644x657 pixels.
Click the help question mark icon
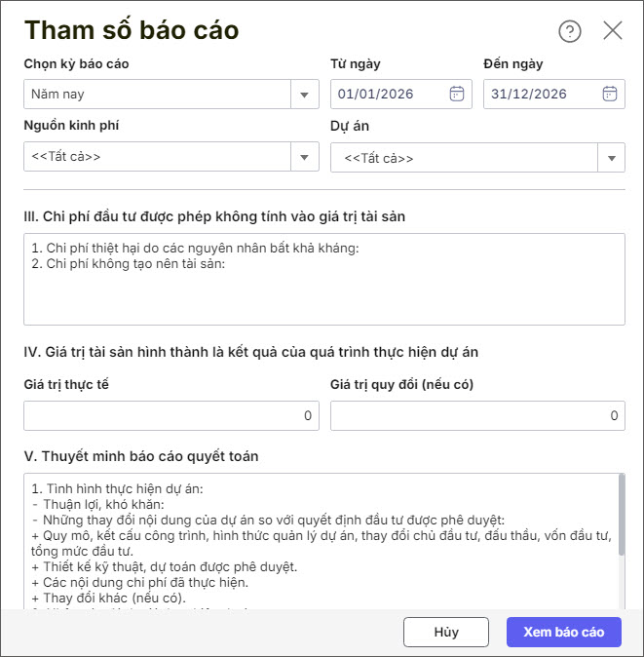569,31
